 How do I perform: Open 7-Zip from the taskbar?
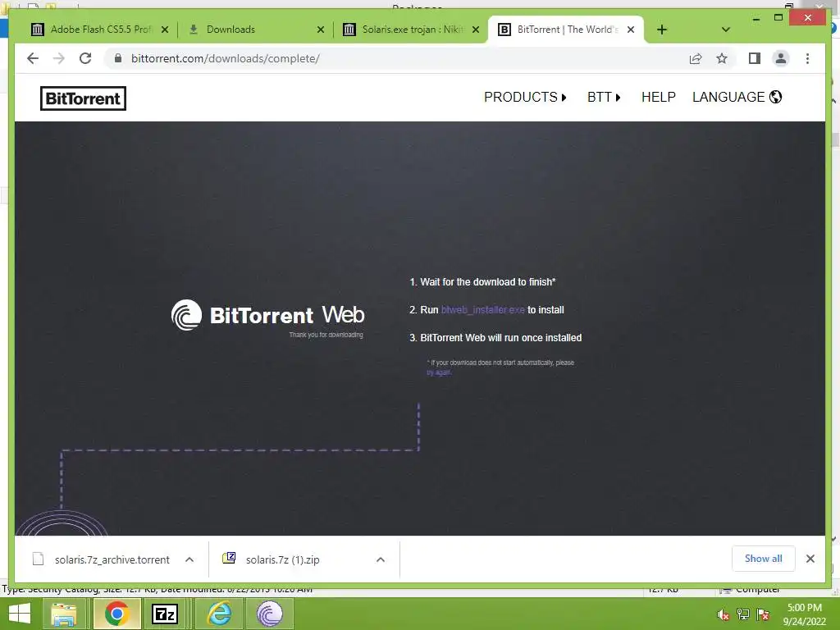tap(165, 614)
